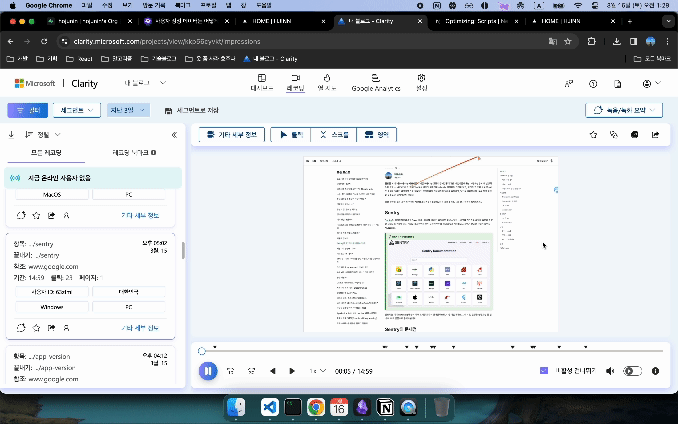This screenshot has width=678, height=424.
Task: Skip forward seconds in the recording
Action: (x=251, y=371)
